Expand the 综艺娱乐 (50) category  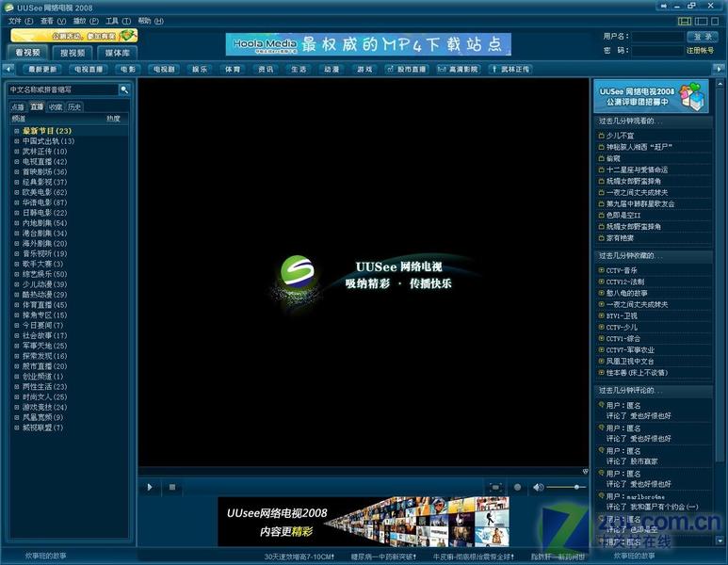(x=17, y=274)
